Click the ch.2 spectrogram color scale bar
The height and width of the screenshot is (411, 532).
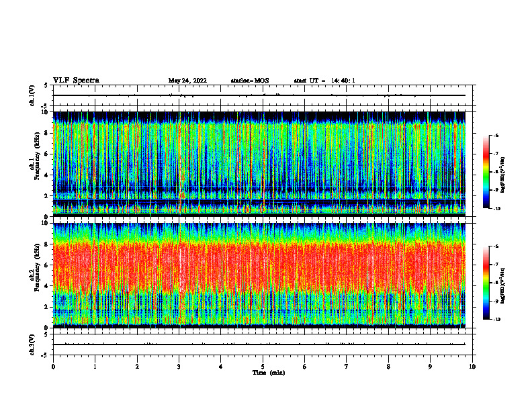pos(486,283)
